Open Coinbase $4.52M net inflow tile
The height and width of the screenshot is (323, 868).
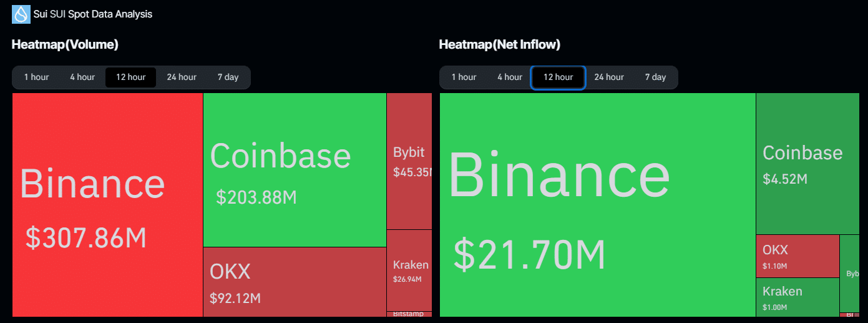pyautogui.click(x=807, y=164)
